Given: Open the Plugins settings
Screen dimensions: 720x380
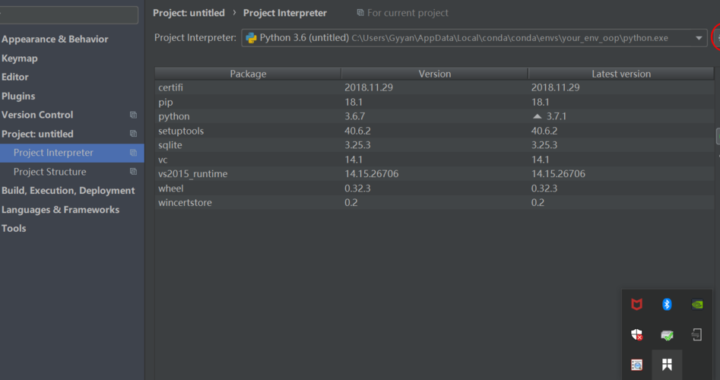Looking at the screenshot, I should coord(18,96).
